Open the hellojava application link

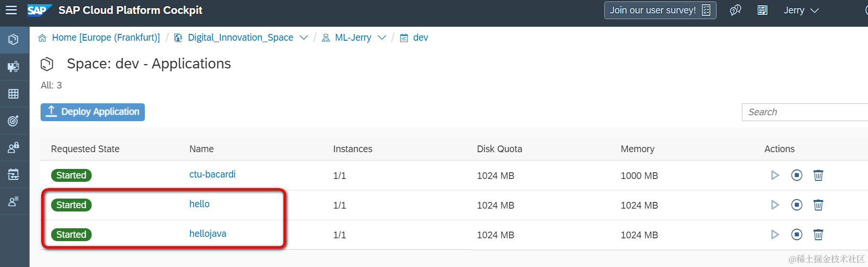coord(208,234)
